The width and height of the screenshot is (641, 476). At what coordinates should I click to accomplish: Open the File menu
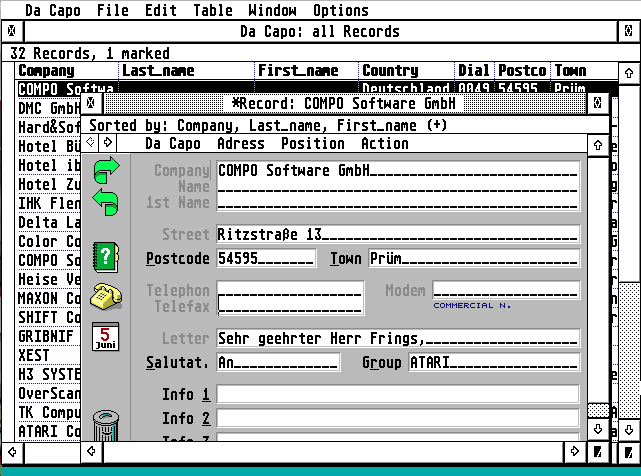[112, 10]
